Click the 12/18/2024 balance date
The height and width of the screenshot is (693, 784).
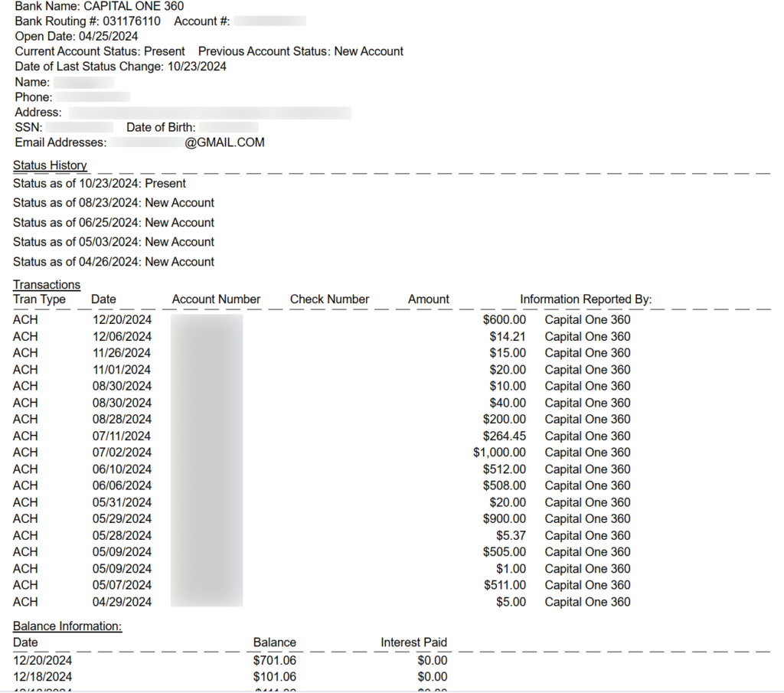point(43,677)
